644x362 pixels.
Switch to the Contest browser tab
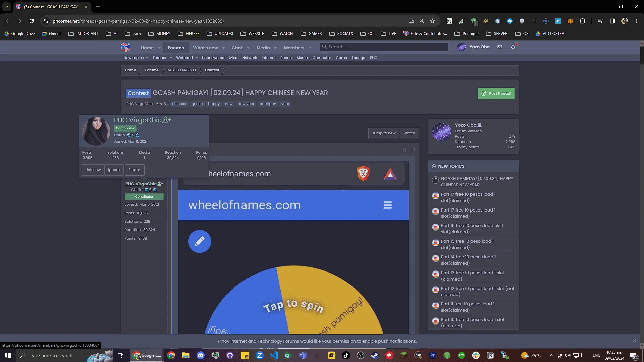(52, 7)
